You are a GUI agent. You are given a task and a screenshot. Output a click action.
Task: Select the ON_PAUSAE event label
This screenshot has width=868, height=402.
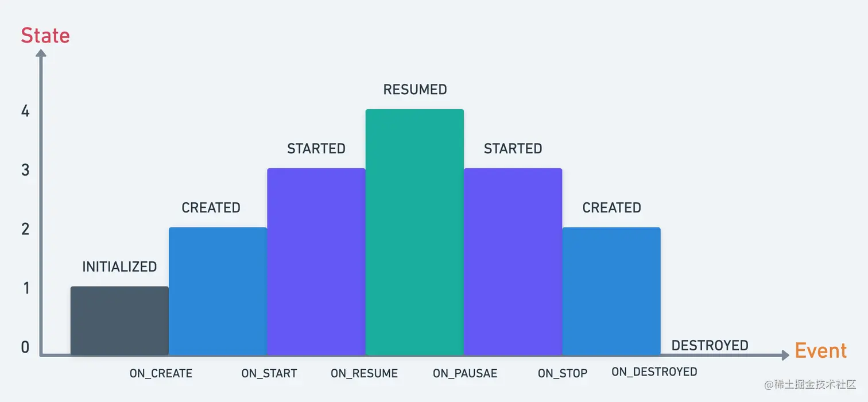pos(465,374)
